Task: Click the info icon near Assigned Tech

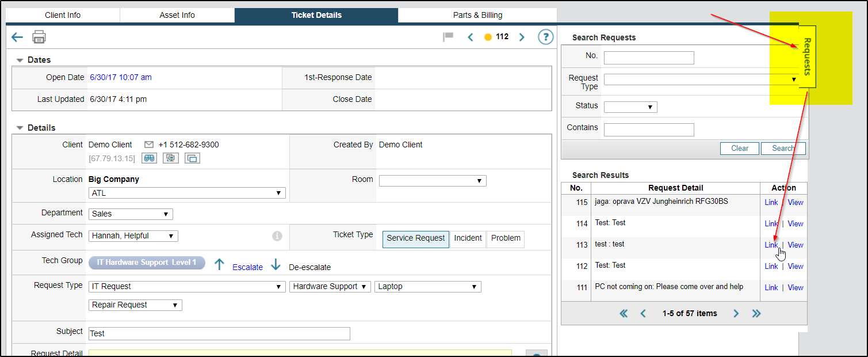Action: [277, 236]
